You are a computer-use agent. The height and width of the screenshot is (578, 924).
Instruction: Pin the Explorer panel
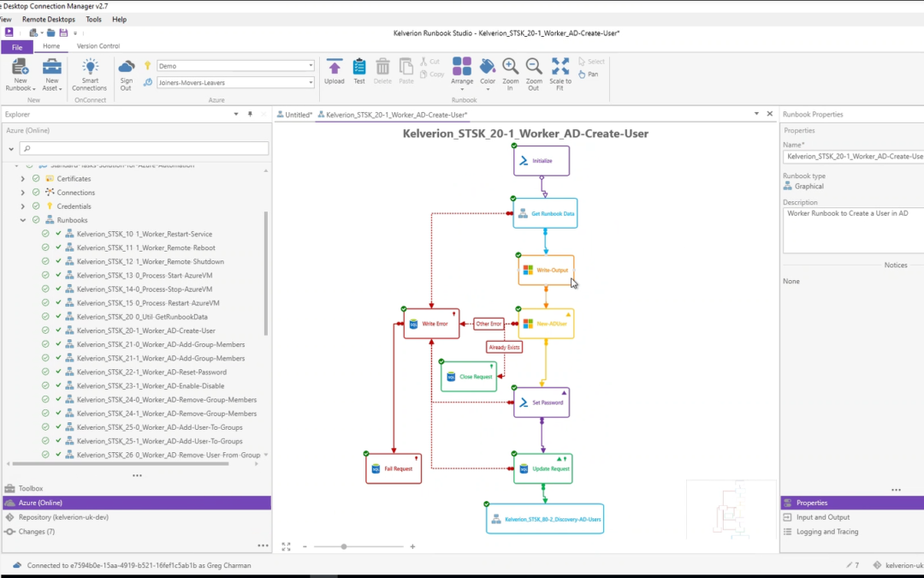(x=250, y=115)
